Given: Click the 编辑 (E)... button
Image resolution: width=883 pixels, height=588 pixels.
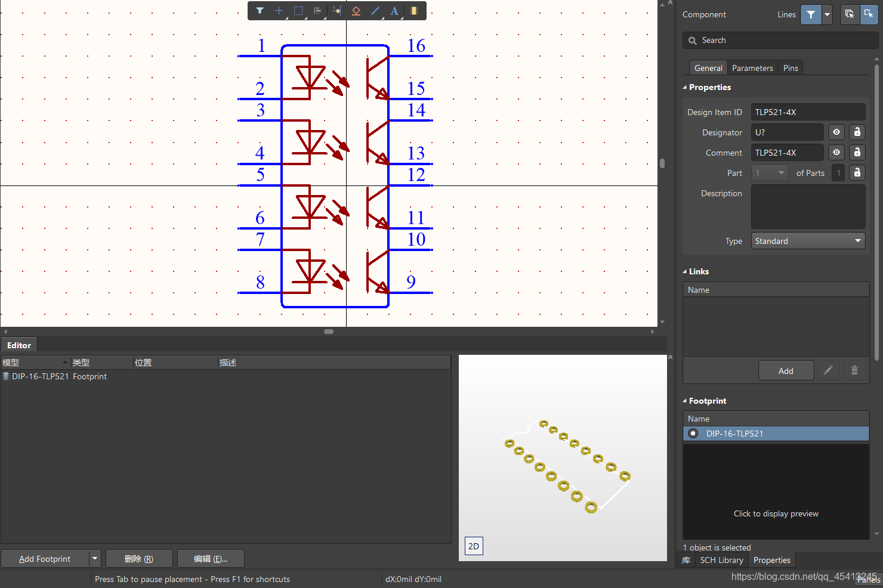Looking at the screenshot, I should click(x=211, y=559).
